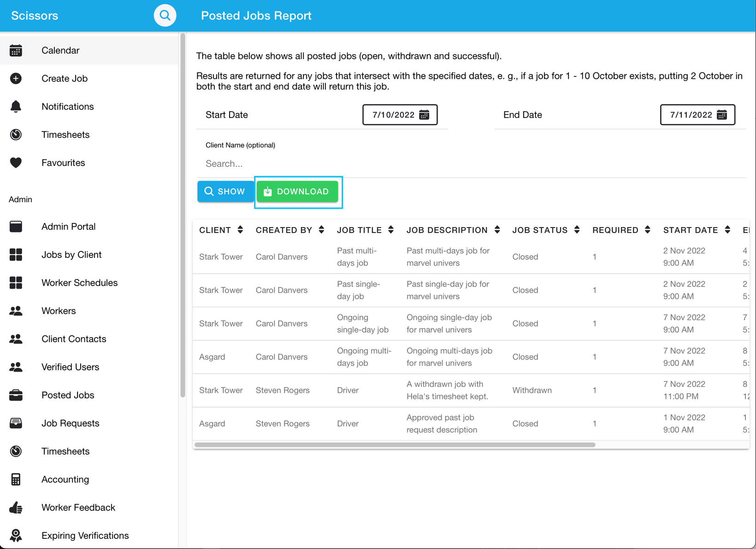Image resolution: width=756 pixels, height=549 pixels.
Task: Click '7 Nov 2022 11:00 PM' start date
Action: 684,391
